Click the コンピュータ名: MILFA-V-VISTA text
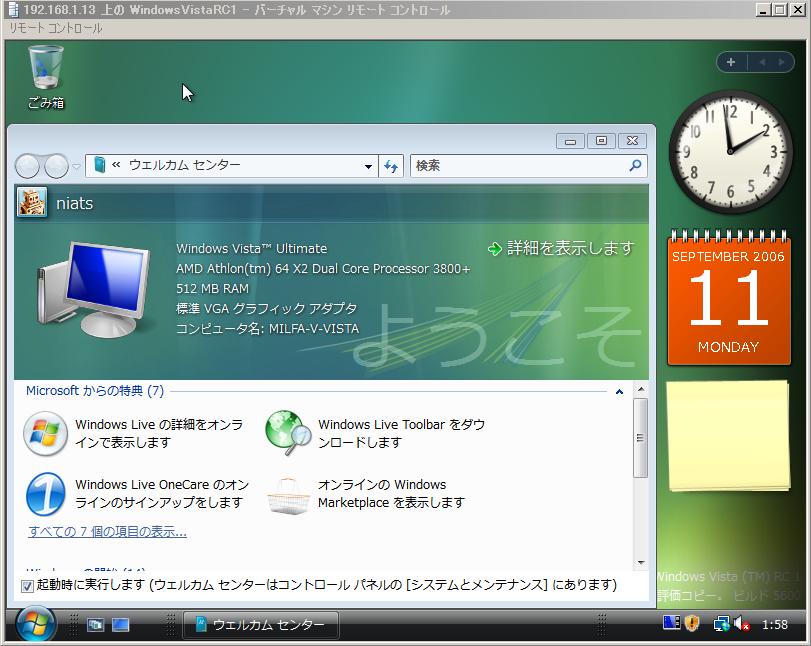Viewport: 811px width, 646px height. [x=267, y=328]
